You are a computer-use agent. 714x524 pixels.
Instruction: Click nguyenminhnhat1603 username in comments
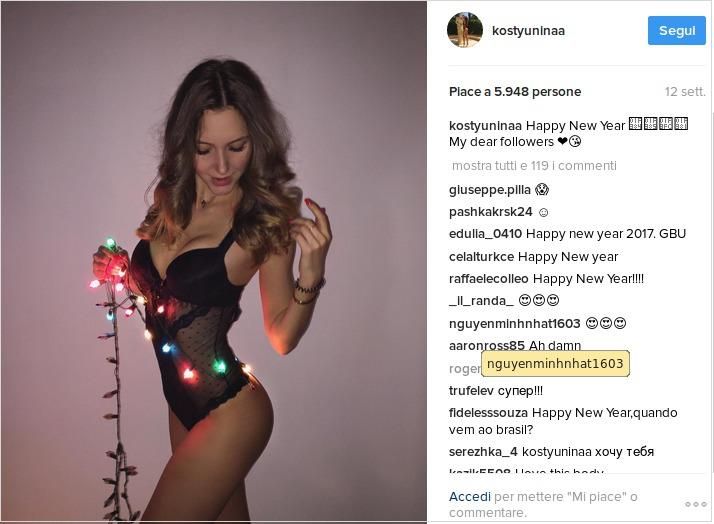(515, 324)
